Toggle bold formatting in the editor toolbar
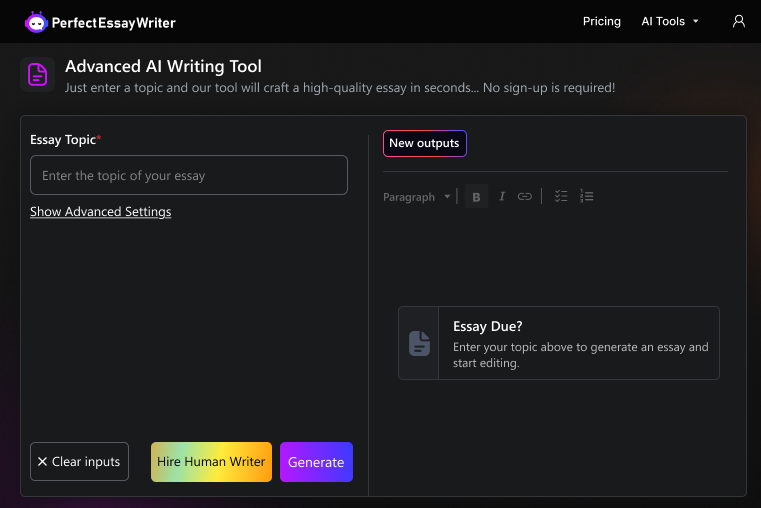Viewport: 761px width, 508px height. [476, 197]
